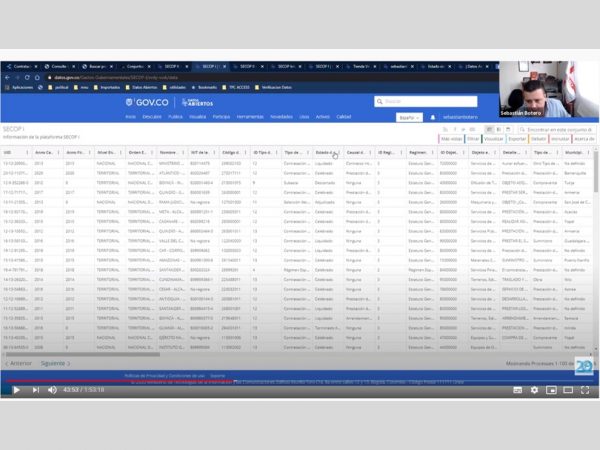Click the Visualizar button
This screenshot has height=450, width=600.
(494, 139)
